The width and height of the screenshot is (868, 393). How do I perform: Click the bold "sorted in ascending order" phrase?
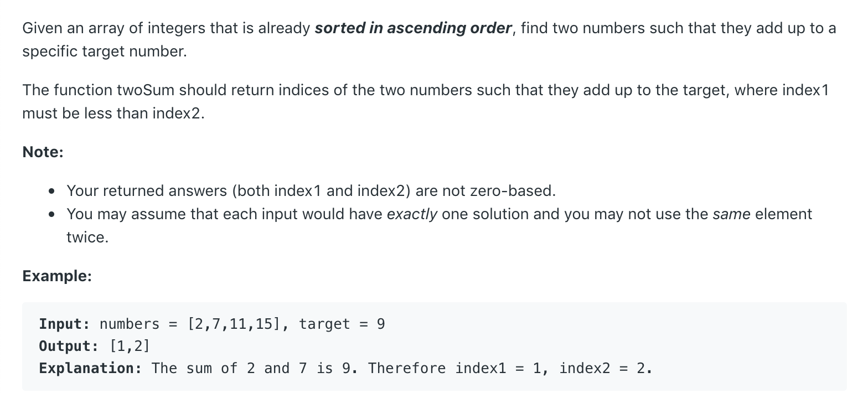[413, 28]
